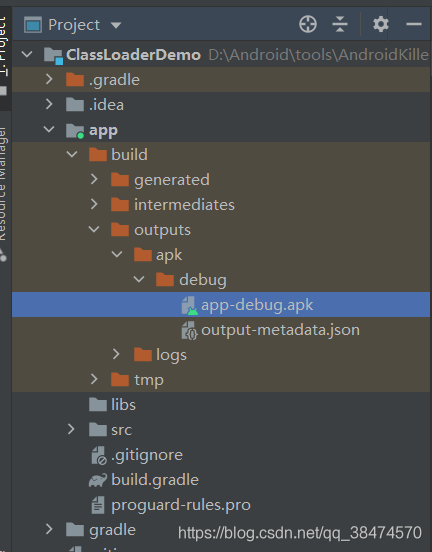Expand the logs folder
The height and width of the screenshot is (552, 432).
[x=116, y=354]
